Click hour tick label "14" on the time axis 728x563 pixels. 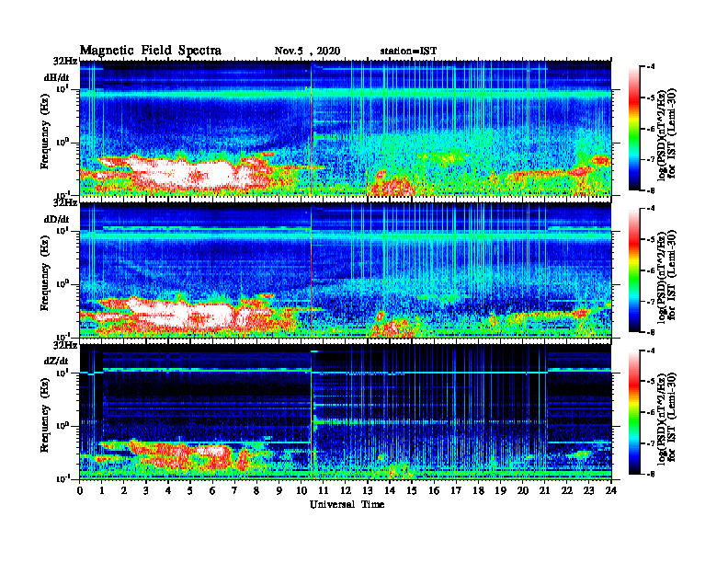(390, 490)
